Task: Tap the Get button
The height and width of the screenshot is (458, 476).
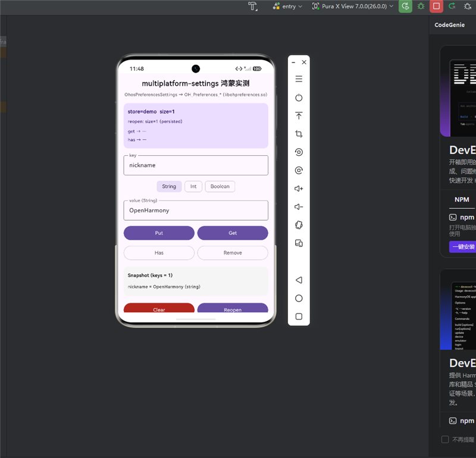Action: pyautogui.click(x=233, y=233)
